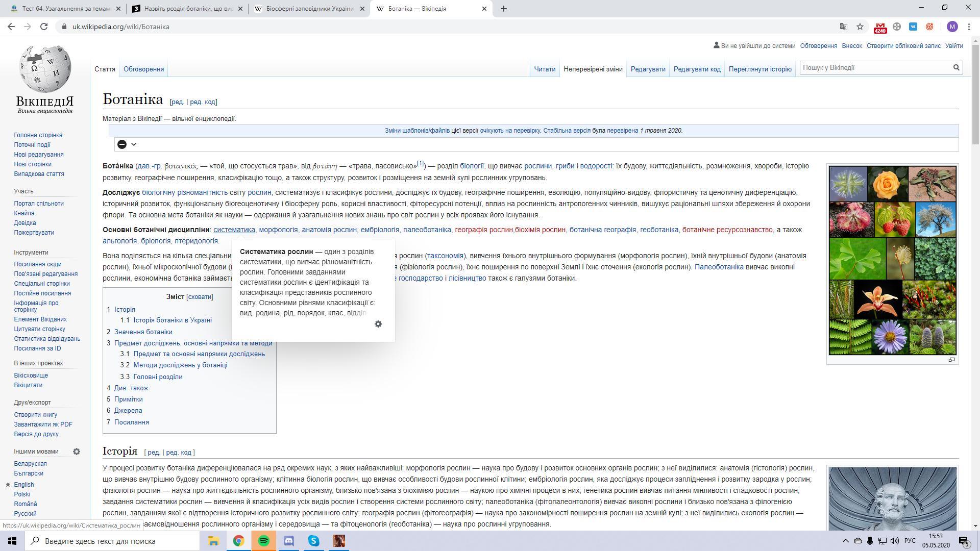Expand the notice box with the chevron beside the minus icon
Viewport: 980px width, 551px height.
pyautogui.click(x=134, y=144)
